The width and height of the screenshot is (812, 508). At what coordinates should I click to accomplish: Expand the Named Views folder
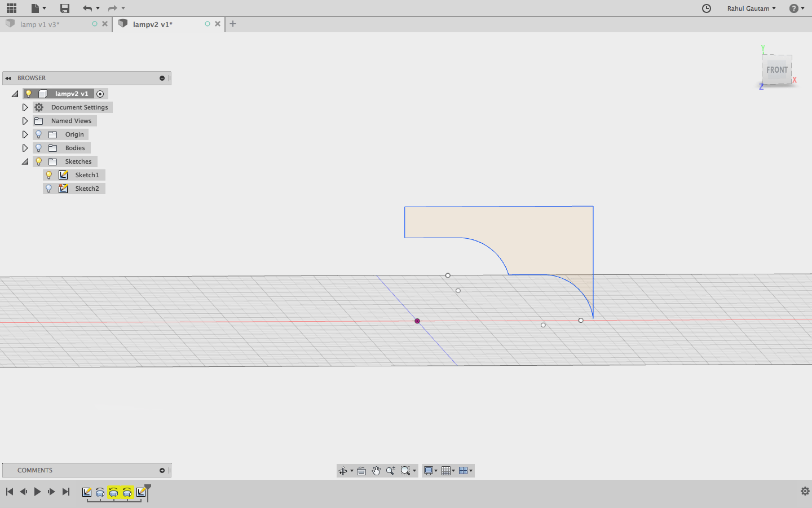[25, 121]
